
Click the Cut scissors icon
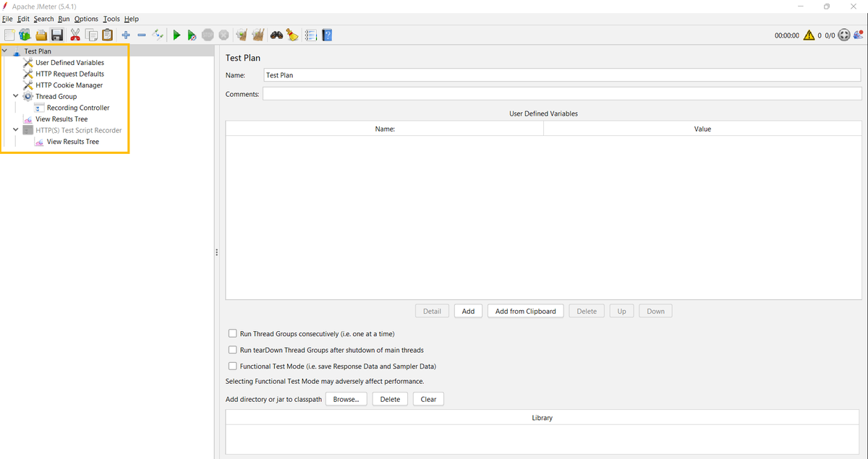tap(75, 35)
